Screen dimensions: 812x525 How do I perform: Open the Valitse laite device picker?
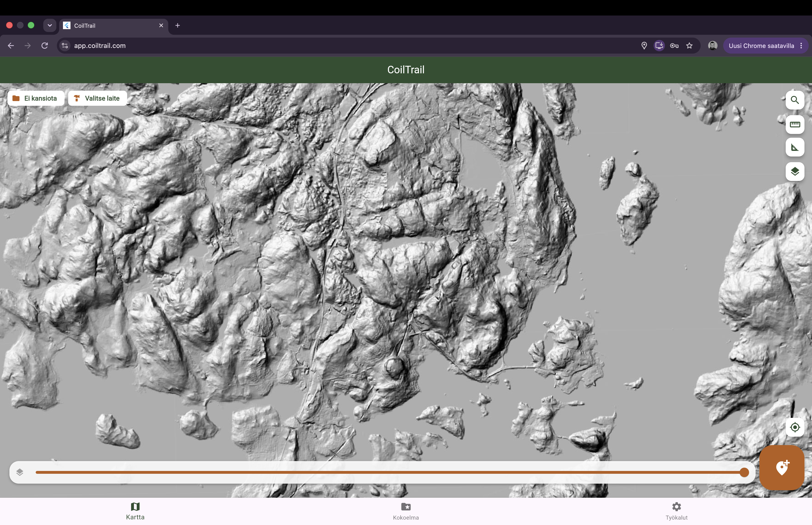(x=98, y=98)
